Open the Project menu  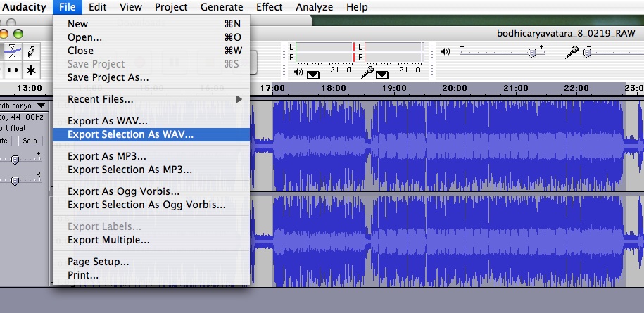coord(171,7)
